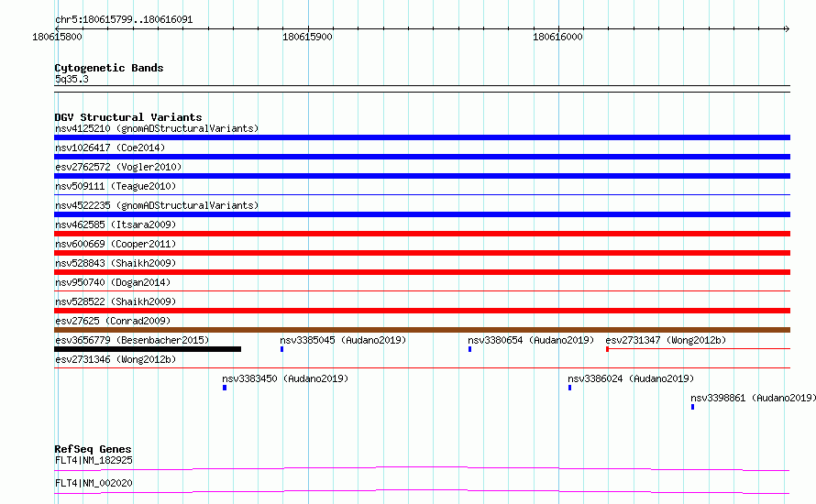816x504 pixels.
Task: Click the esv3656779 (Besenbacher2015) label
Action: (132, 340)
